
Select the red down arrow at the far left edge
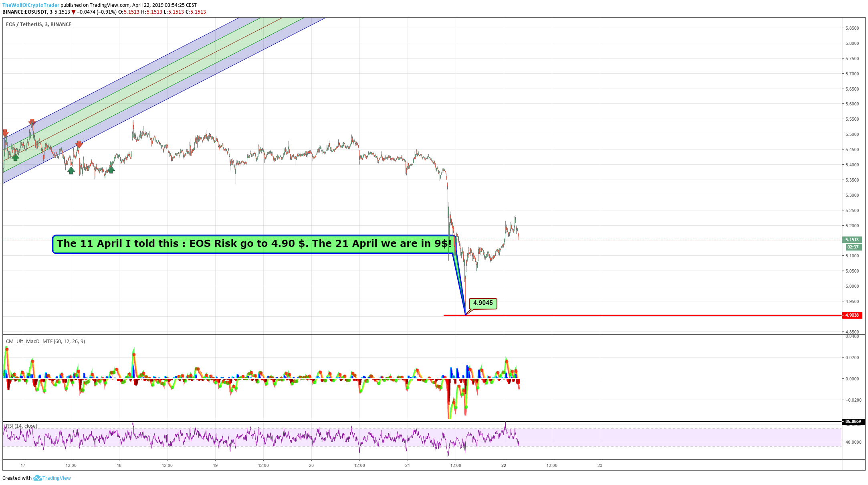[x=5, y=133]
